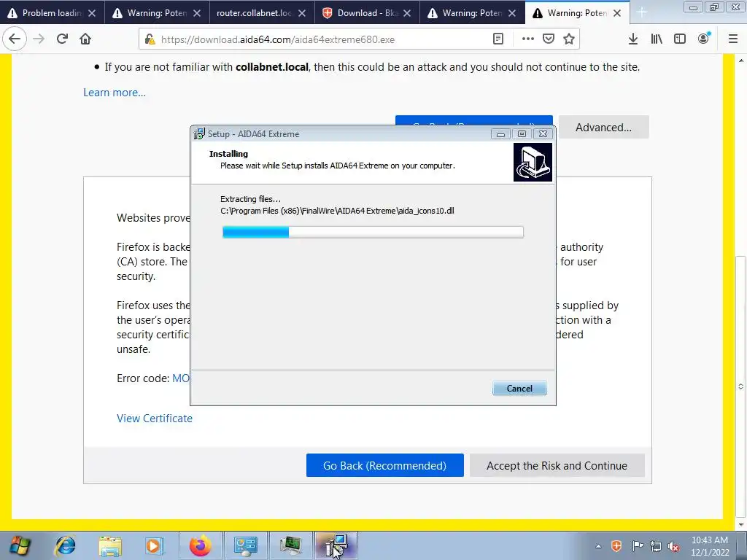This screenshot has height=560, width=747.
Task: Switch to router.collabnet.loc tab
Action: click(261, 13)
